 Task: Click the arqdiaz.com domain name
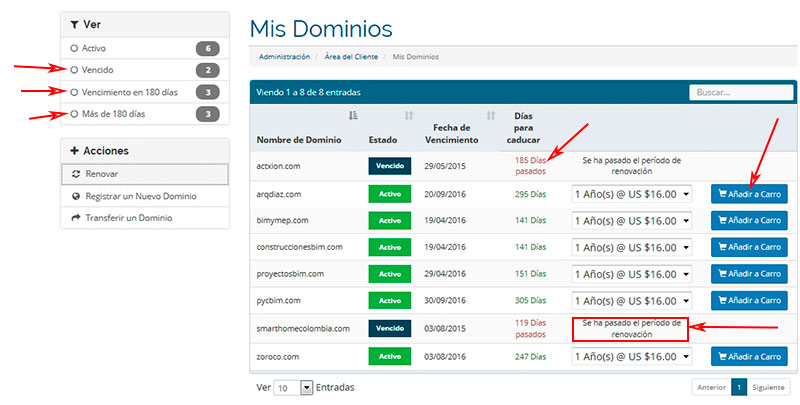tap(279, 194)
